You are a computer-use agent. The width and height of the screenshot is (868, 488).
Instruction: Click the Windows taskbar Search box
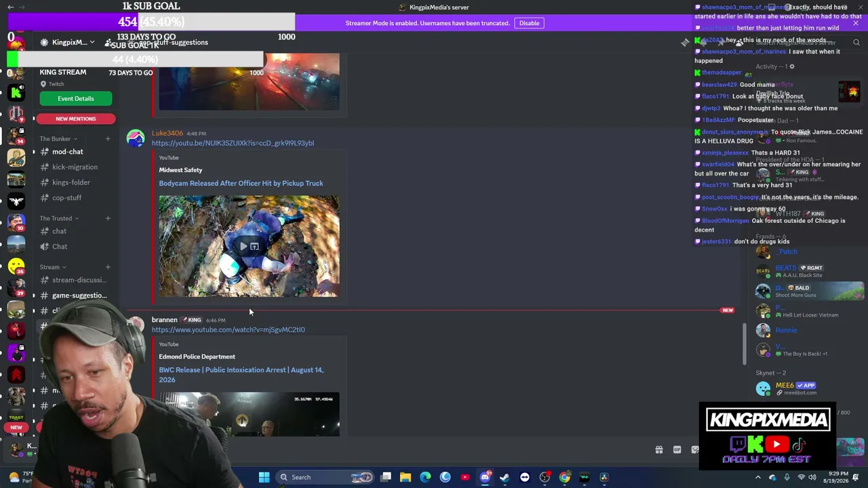click(324, 477)
